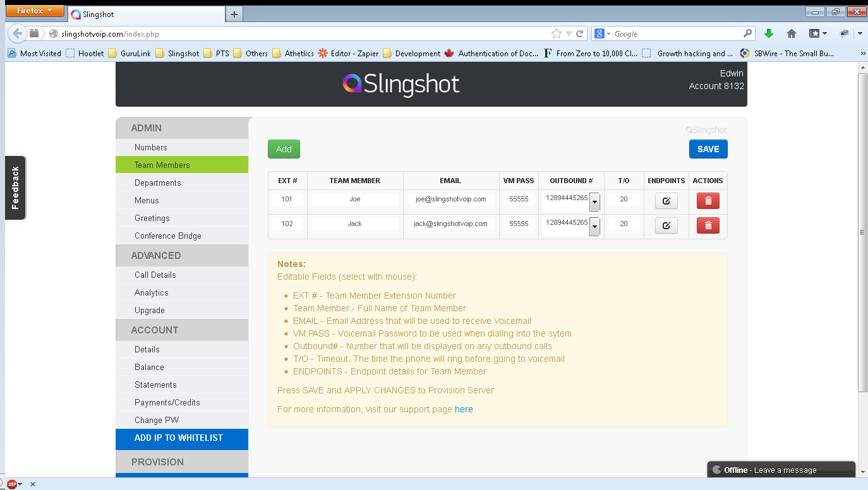Edit Joe's T/O timeout field

pyautogui.click(x=624, y=199)
